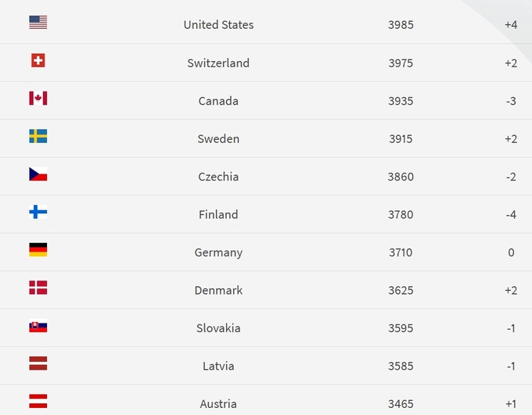Click the Germany flag icon
This screenshot has height=415, width=532.
click(x=38, y=250)
